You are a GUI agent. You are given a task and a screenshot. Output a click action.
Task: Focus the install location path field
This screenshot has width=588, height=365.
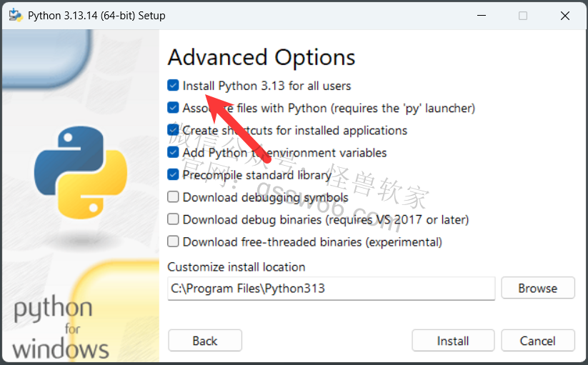pos(331,288)
